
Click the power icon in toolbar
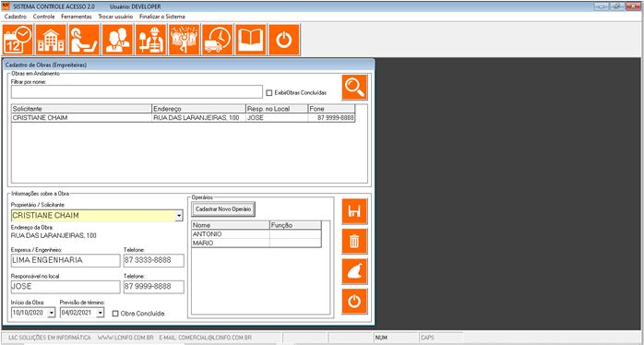pos(284,40)
